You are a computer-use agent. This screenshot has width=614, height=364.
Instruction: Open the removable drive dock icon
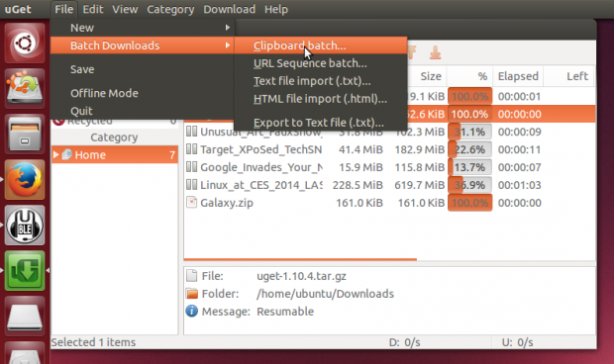pyautogui.click(x=25, y=316)
